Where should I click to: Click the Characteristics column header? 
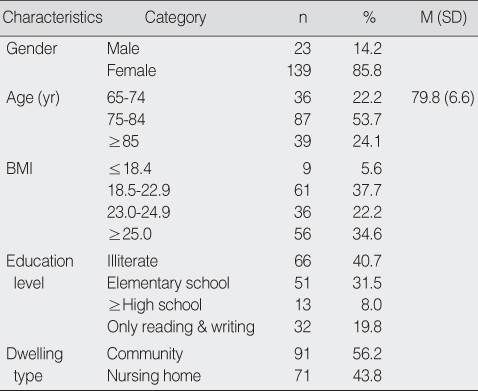coord(53,18)
